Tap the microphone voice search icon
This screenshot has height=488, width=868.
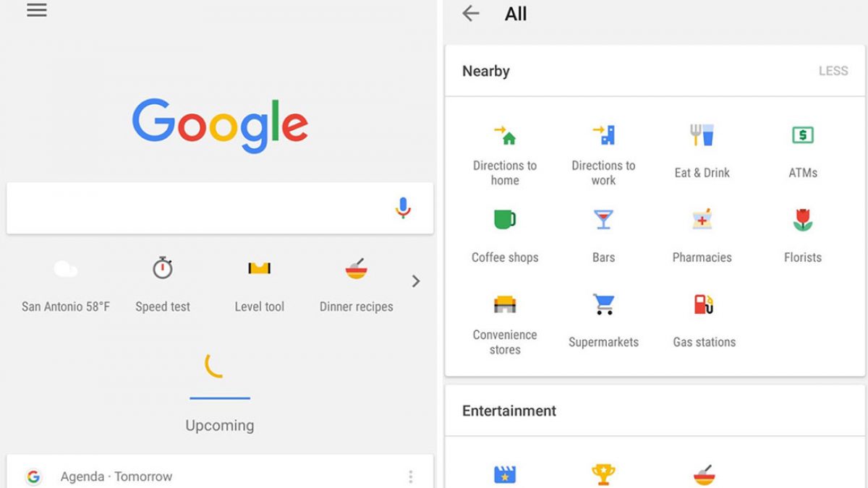[x=403, y=208]
